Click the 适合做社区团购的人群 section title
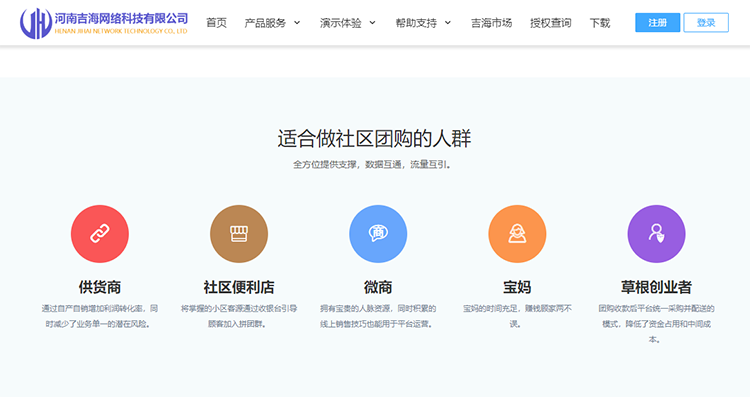750x397 pixels. tap(375, 139)
